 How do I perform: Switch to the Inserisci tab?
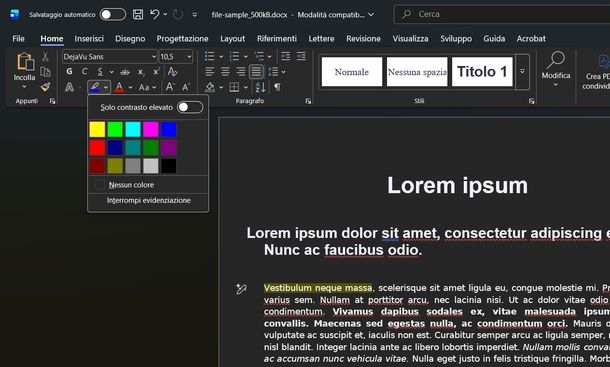(89, 39)
